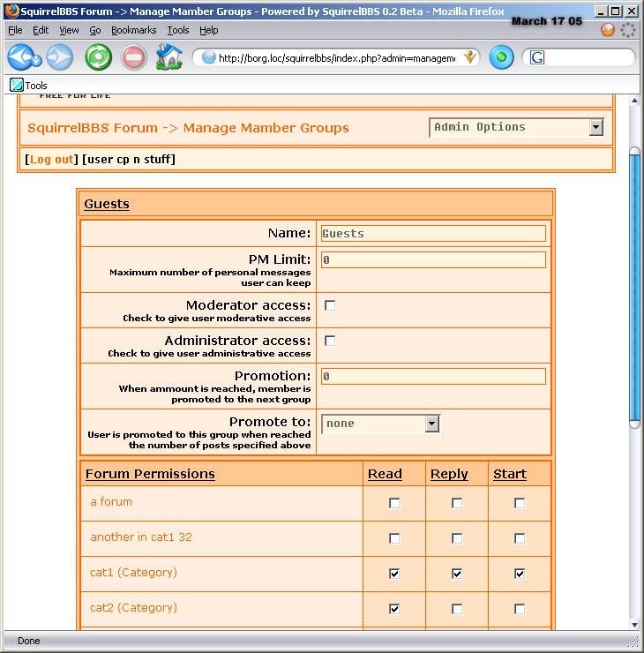Click the Tools bookmark toolbar icon
Viewport: 644px width, 653px height.
point(17,85)
